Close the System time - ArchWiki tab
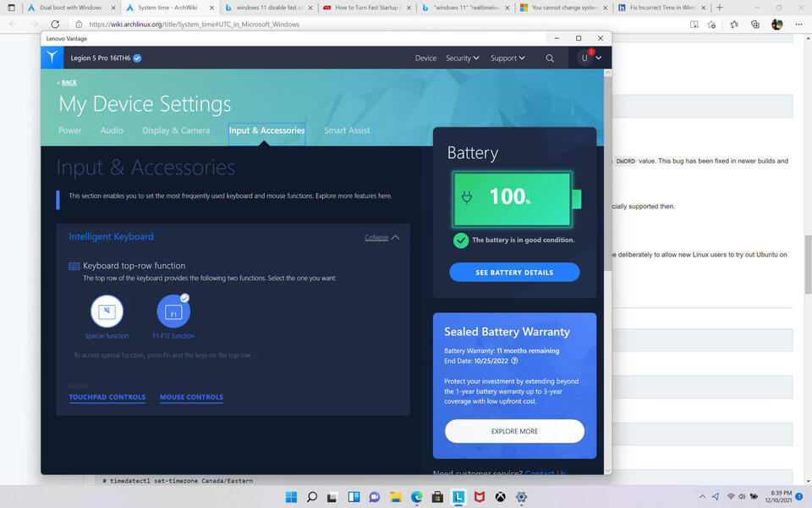The width and height of the screenshot is (812, 508). (x=211, y=8)
